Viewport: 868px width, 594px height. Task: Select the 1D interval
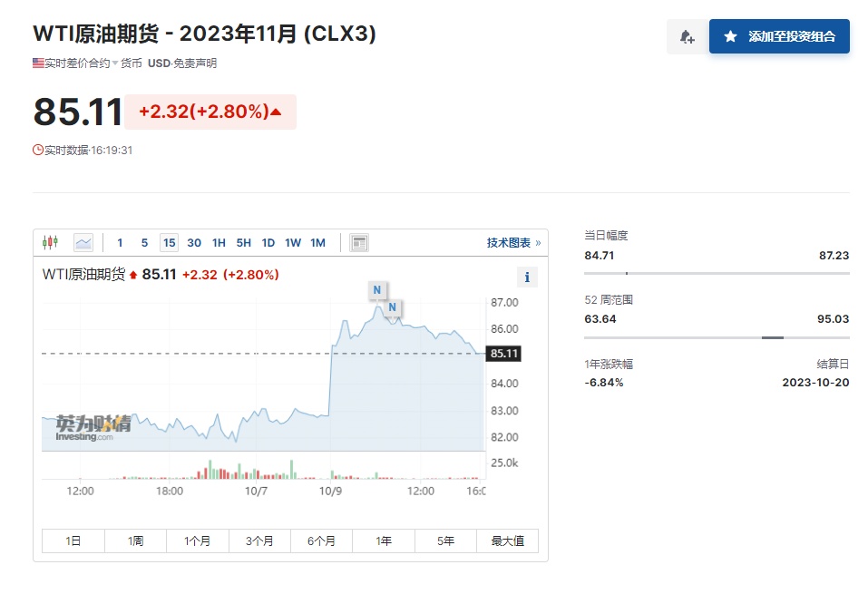268,242
